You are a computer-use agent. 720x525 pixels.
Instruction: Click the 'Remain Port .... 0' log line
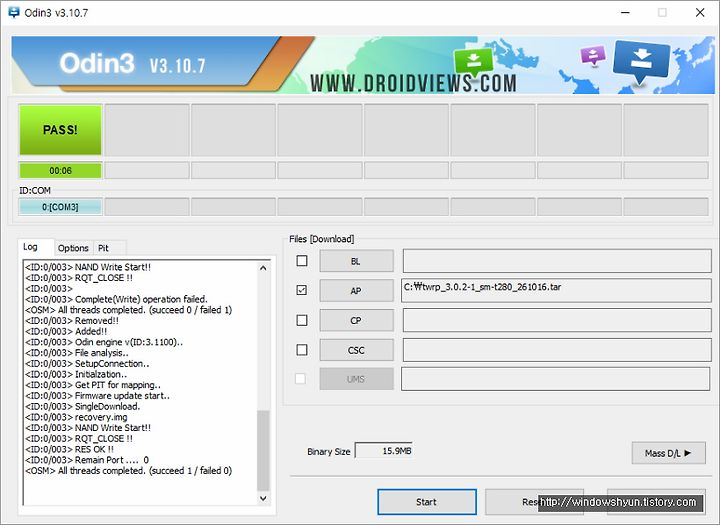87,460
